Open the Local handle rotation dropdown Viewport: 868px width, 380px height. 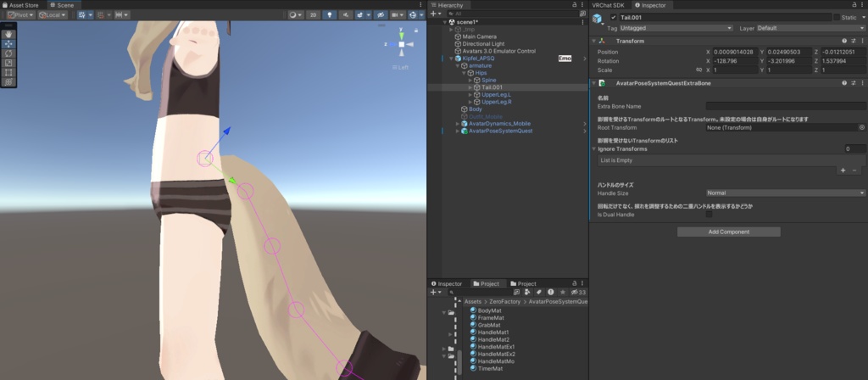tap(53, 15)
